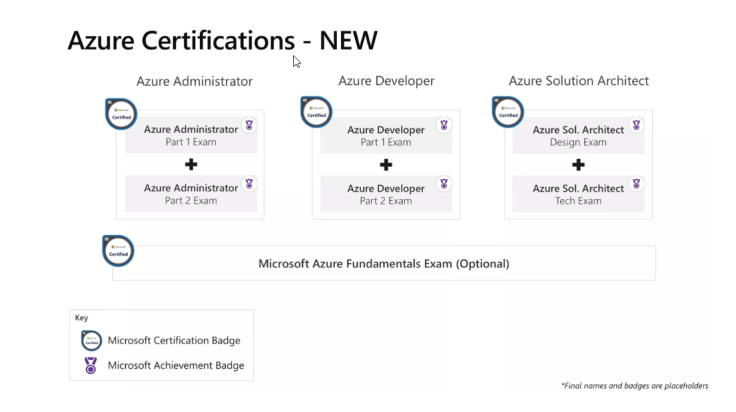Click the certification badge on the Azure Administrator group
The height and width of the screenshot is (412, 736).
click(122, 113)
